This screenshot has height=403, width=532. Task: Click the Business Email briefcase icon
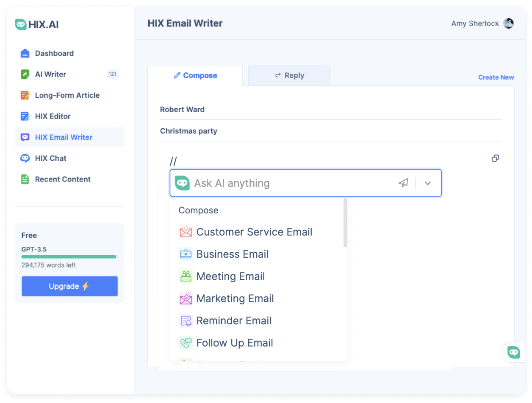(x=186, y=254)
